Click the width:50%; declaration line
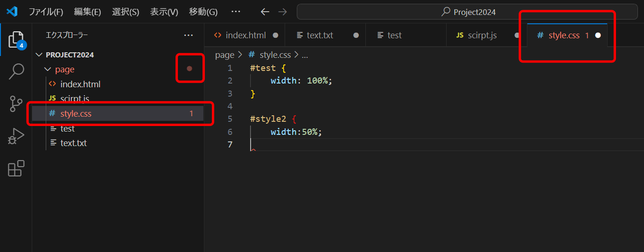 coord(296,132)
